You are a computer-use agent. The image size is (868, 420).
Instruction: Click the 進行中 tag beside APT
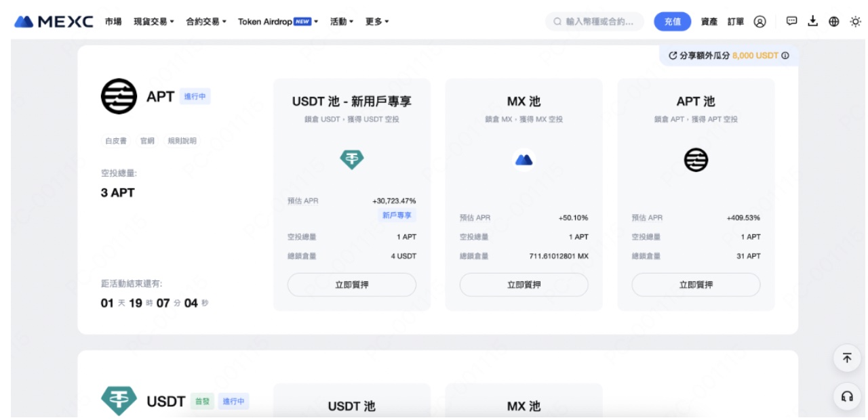coord(195,97)
